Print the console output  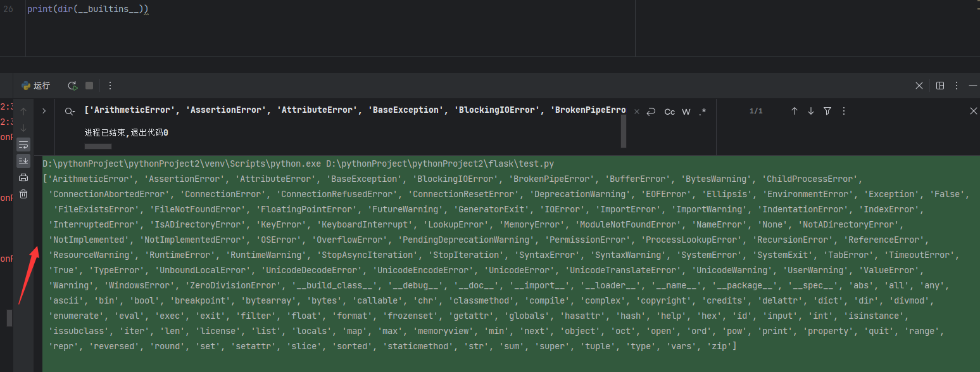point(23,177)
